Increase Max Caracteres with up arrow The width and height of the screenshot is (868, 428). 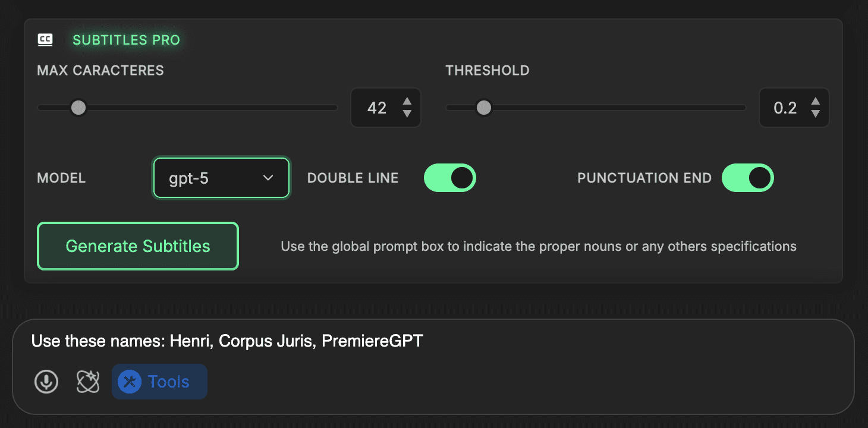[x=407, y=101]
